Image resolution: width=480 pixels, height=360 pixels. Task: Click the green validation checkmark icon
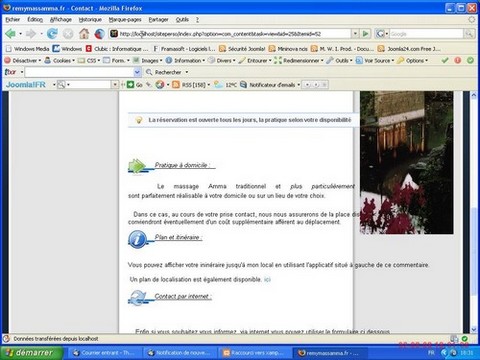pyautogui.click(x=445, y=60)
